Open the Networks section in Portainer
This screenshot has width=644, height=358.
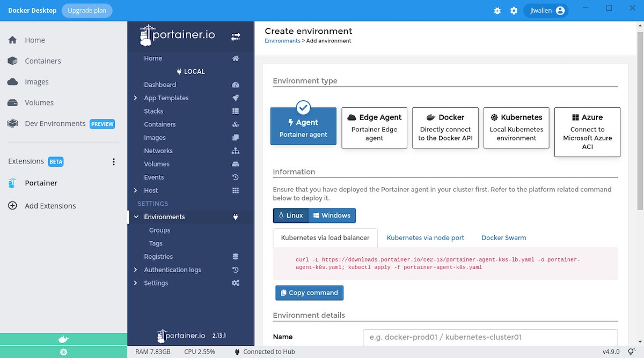[235, 151]
